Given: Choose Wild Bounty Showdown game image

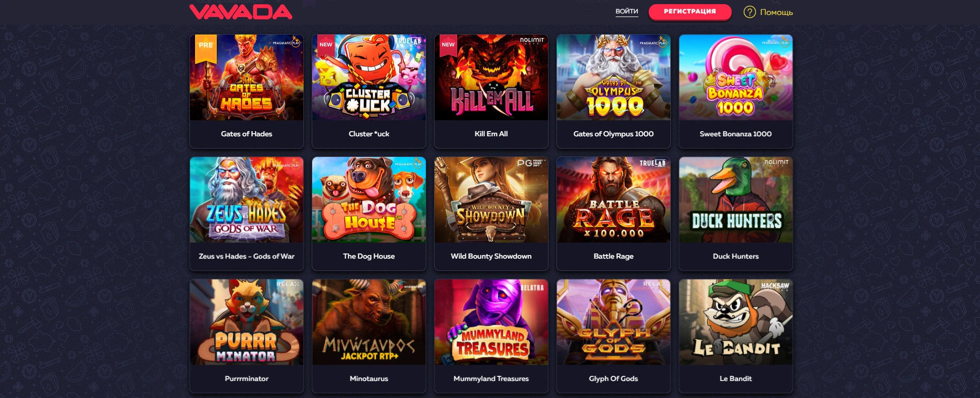Looking at the screenshot, I should pos(491,200).
